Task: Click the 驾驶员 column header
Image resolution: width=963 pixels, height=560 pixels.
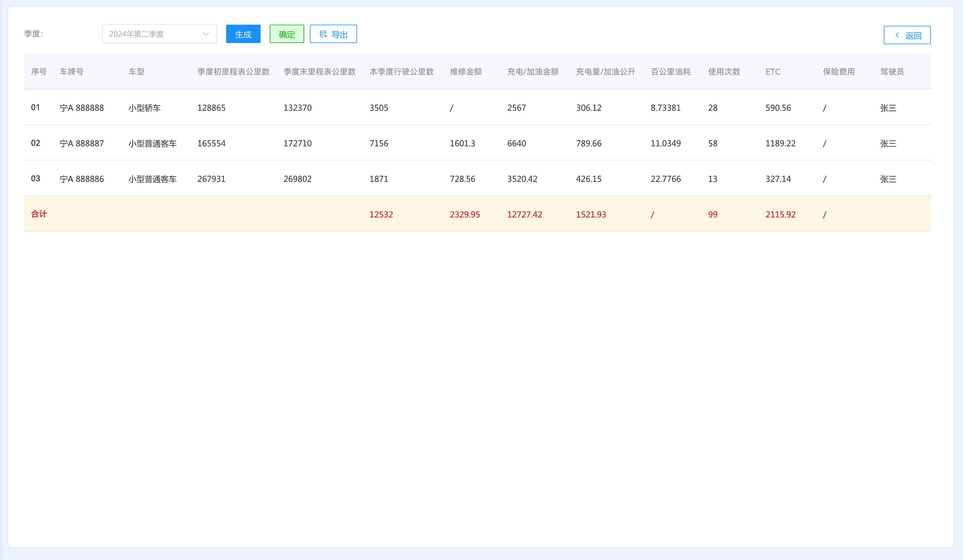Action: 892,71
